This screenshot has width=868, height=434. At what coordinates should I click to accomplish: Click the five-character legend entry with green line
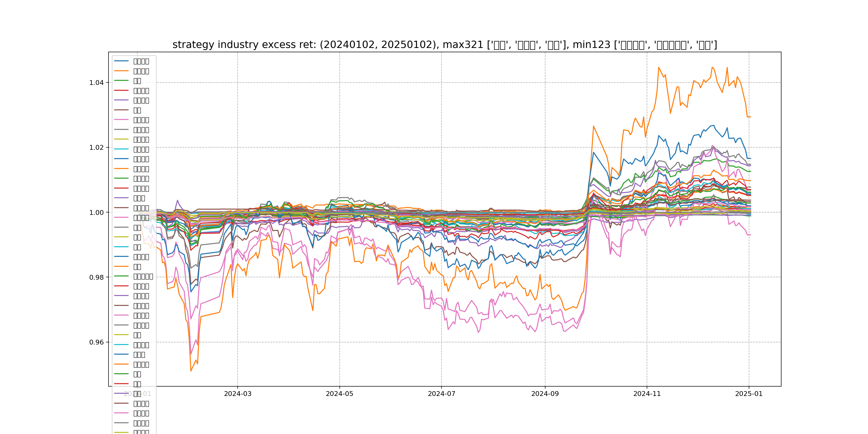point(143,276)
